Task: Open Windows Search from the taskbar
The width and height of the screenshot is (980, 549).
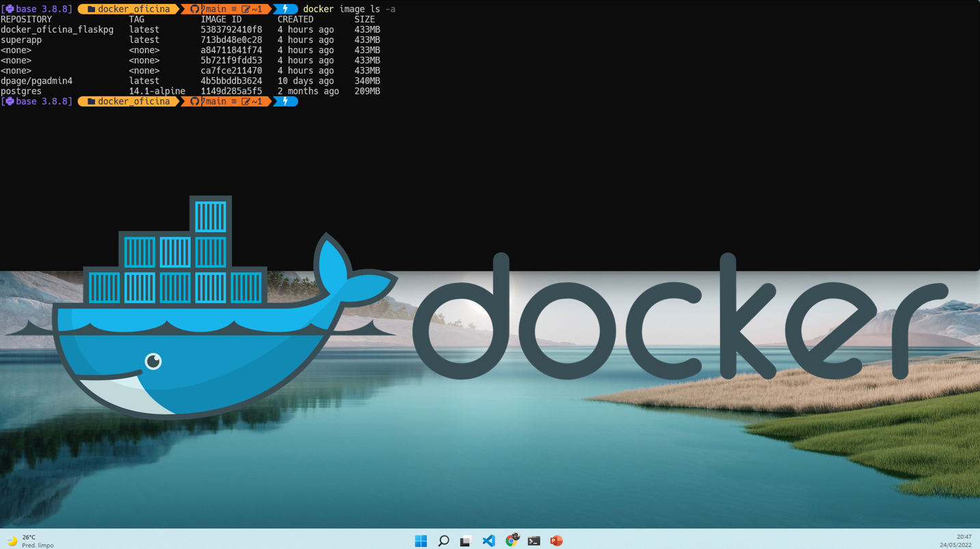Action: point(443,540)
